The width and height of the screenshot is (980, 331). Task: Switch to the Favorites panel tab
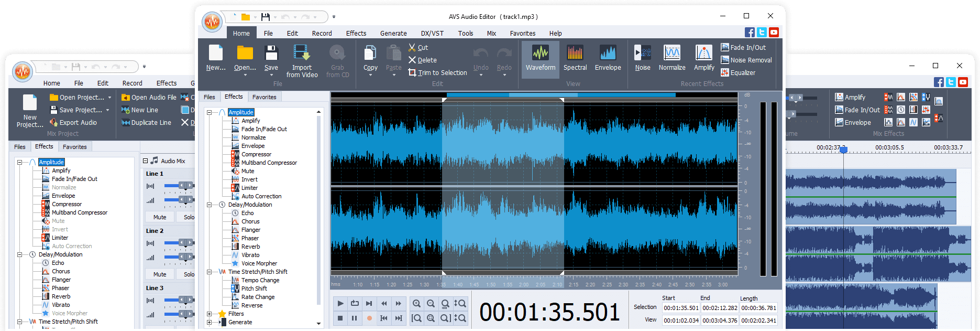264,97
